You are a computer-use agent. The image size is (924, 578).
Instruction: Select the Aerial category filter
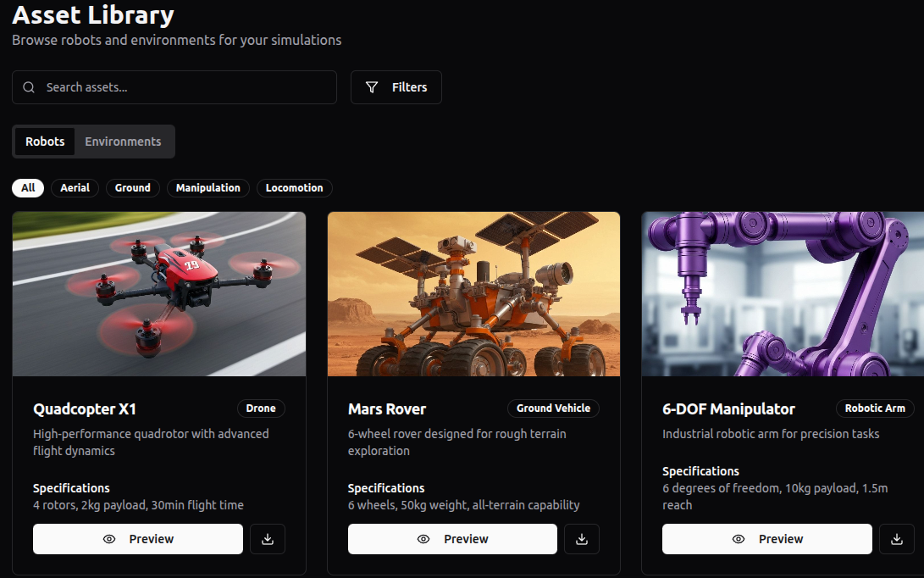pos(75,187)
